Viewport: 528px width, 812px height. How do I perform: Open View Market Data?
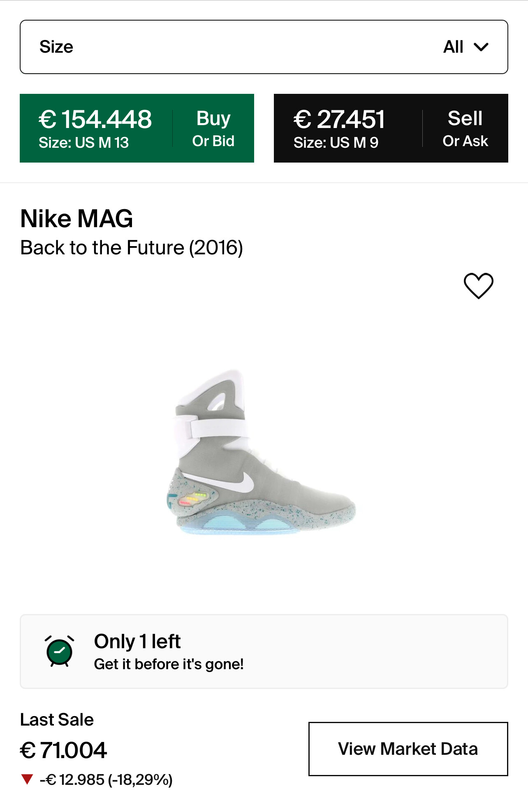coord(408,749)
